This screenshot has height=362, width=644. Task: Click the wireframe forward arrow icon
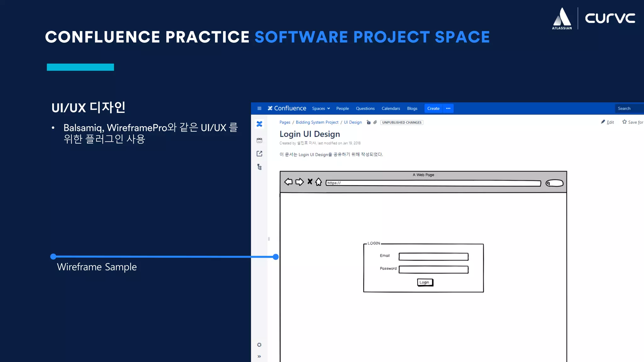click(x=299, y=182)
